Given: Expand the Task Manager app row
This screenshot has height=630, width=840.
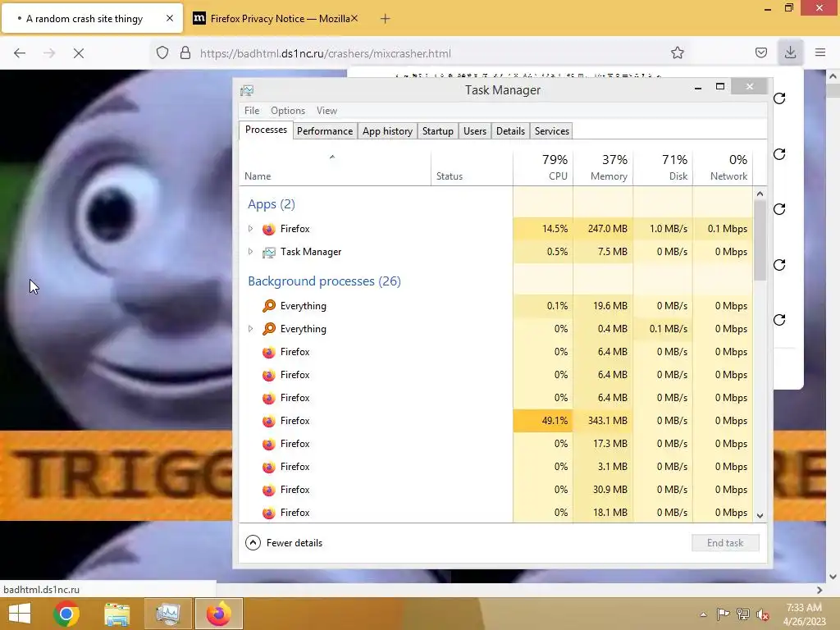Looking at the screenshot, I should click(250, 252).
